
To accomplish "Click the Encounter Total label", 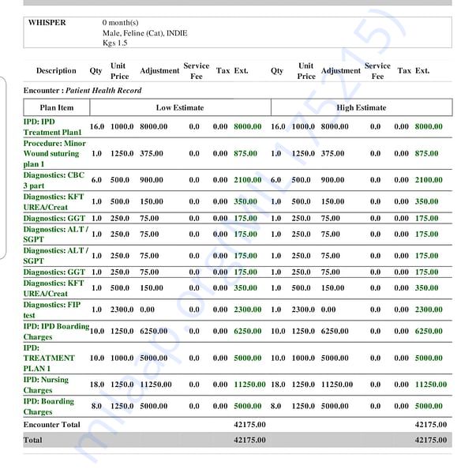I will [51, 424].
